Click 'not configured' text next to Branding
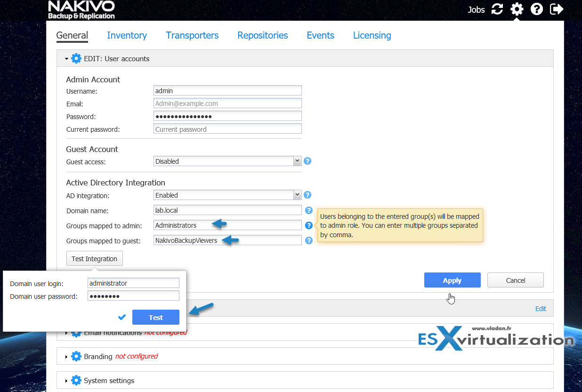The height and width of the screenshot is (392, 582). click(137, 356)
